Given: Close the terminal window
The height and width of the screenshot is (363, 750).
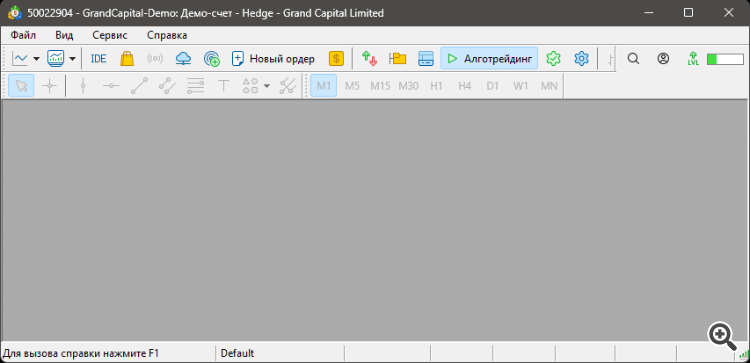Looking at the screenshot, I should [728, 13].
